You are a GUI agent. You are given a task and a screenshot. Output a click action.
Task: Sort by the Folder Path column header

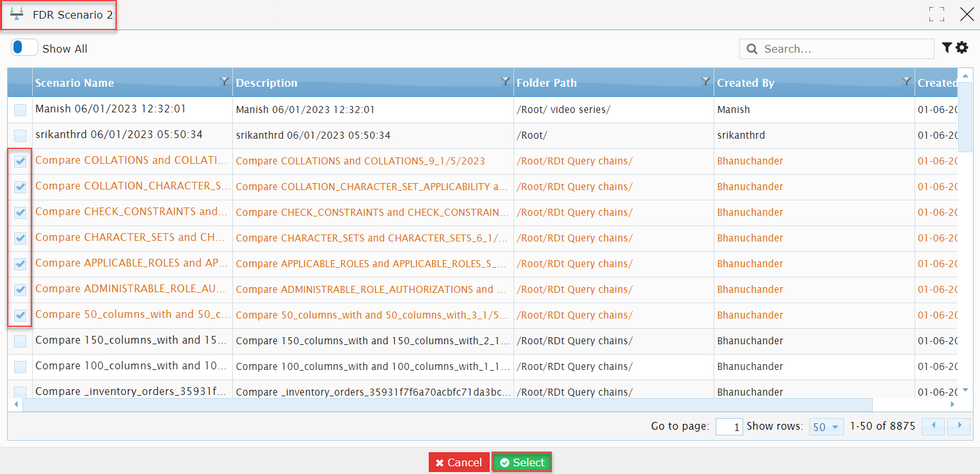[x=546, y=83]
